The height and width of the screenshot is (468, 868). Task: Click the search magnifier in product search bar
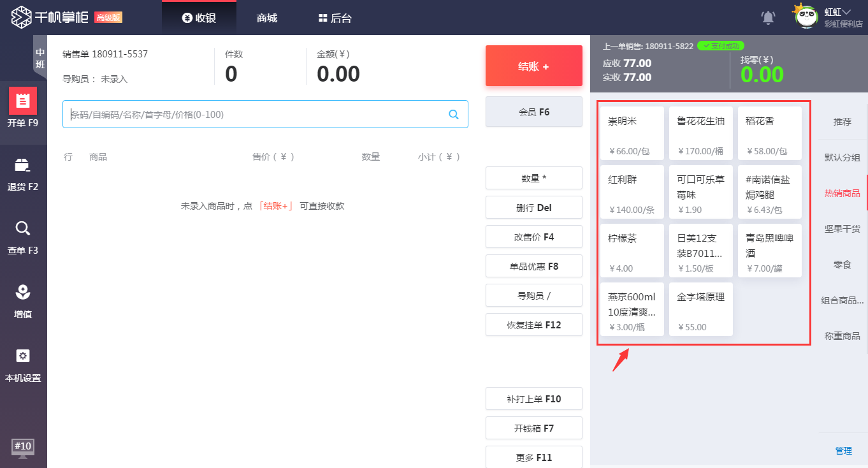click(453, 114)
